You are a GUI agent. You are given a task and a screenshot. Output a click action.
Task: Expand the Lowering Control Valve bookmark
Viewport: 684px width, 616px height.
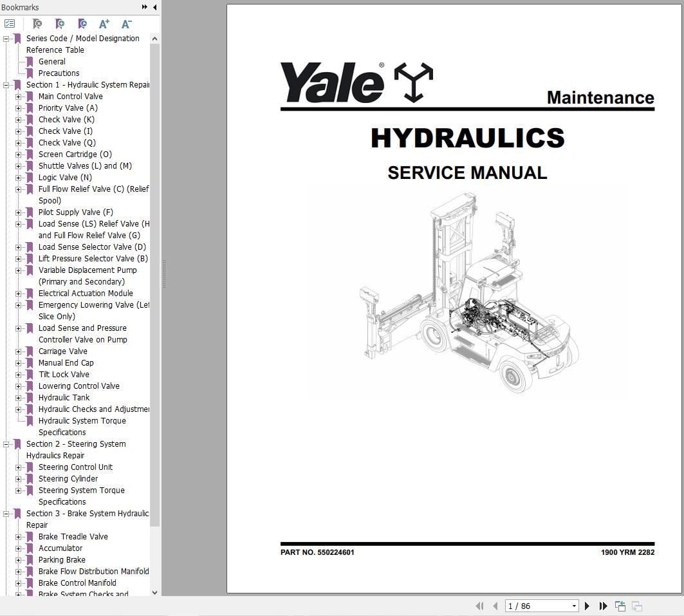[x=18, y=386]
